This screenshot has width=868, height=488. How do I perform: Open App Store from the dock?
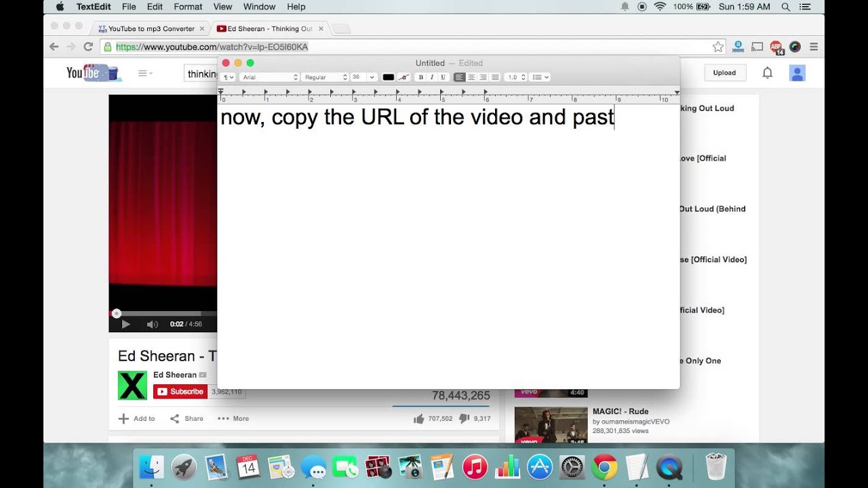(x=540, y=467)
